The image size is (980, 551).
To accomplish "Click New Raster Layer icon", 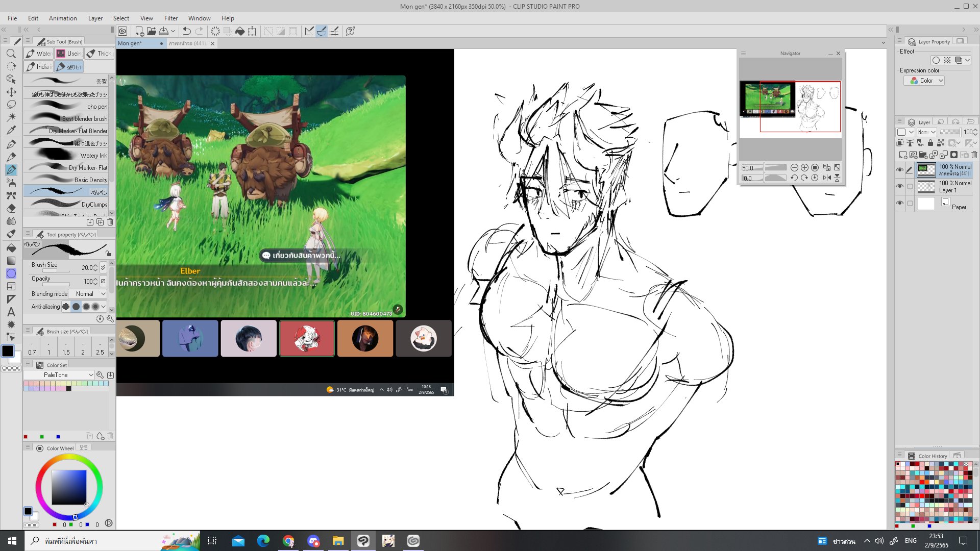I will click(x=902, y=155).
